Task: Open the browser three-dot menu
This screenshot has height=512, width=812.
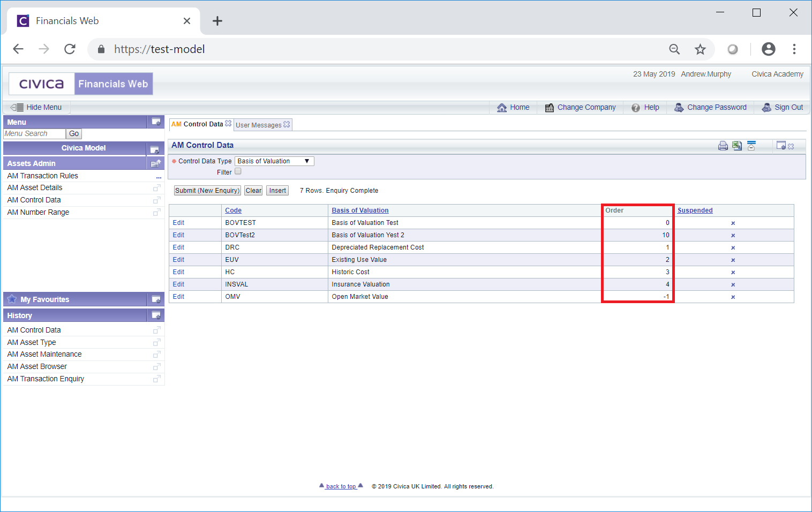Action: tap(794, 49)
